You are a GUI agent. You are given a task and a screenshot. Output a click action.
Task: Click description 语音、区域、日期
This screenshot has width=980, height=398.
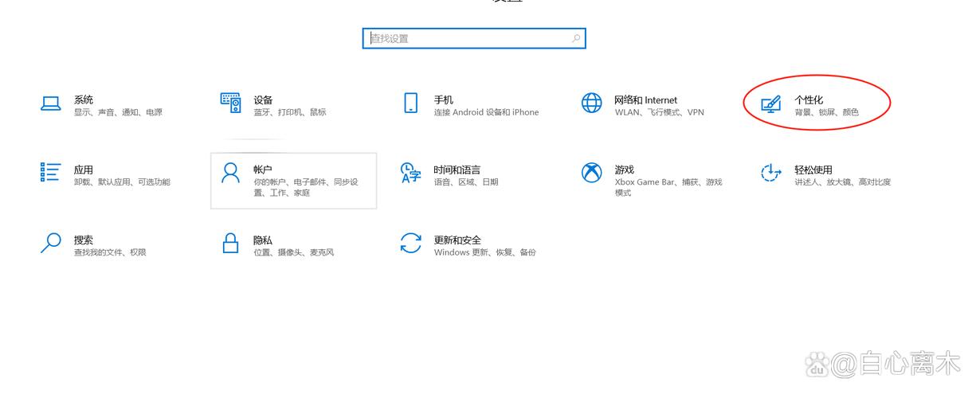pyautogui.click(x=466, y=182)
